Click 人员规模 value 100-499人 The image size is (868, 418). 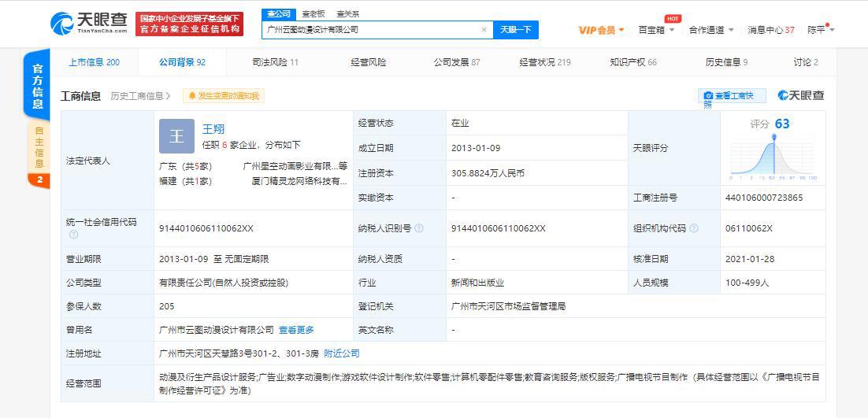pos(747,283)
